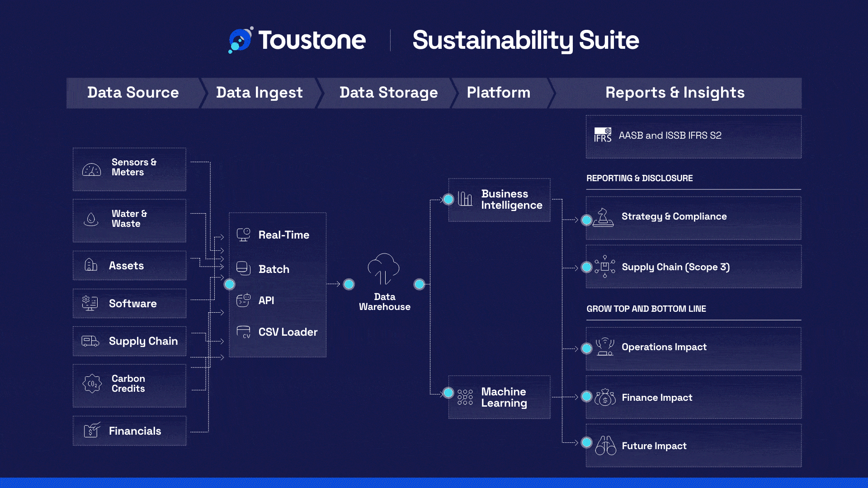Click the Batch label
The image size is (868, 488).
click(x=274, y=269)
